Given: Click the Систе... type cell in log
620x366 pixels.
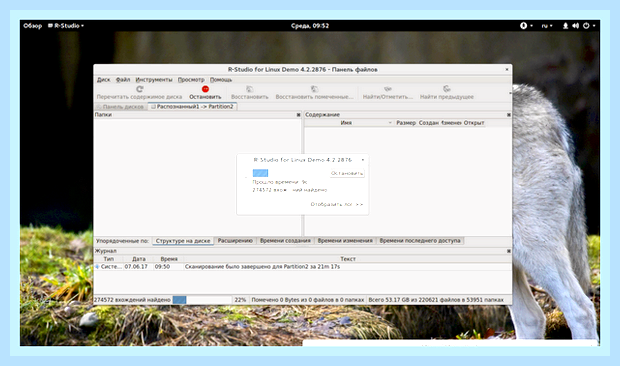Looking at the screenshot, I should click(108, 267).
